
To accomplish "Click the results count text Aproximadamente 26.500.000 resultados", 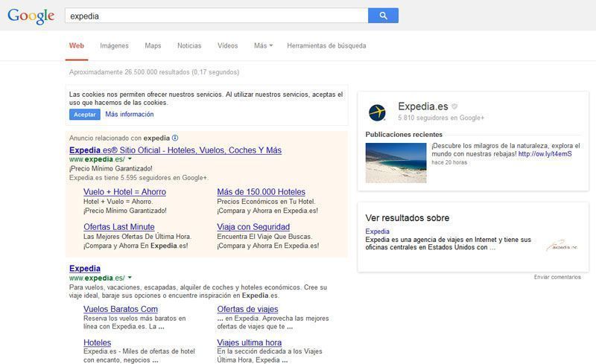I will (x=129, y=72).
